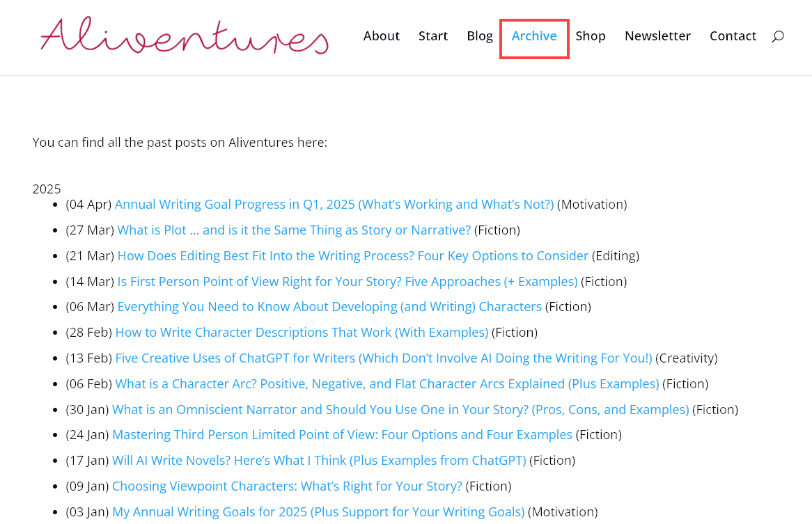Open Annual Writing Goal Progress Q1 post
The width and height of the screenshot is (812, 524).
334,205
